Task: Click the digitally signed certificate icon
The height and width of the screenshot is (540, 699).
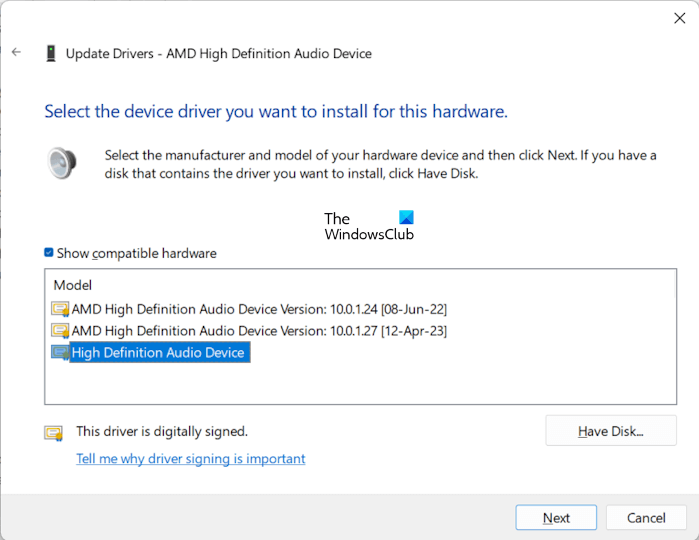Action: (53, 433)
